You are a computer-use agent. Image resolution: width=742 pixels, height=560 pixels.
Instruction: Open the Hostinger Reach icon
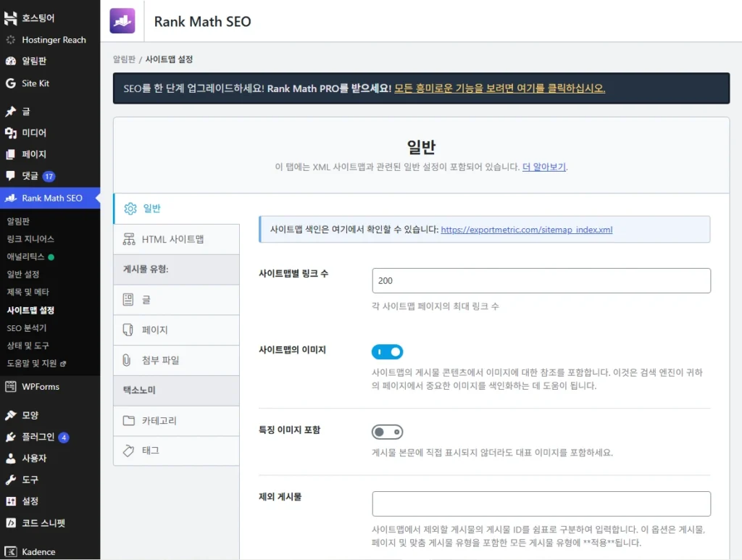tap(10, 40)
